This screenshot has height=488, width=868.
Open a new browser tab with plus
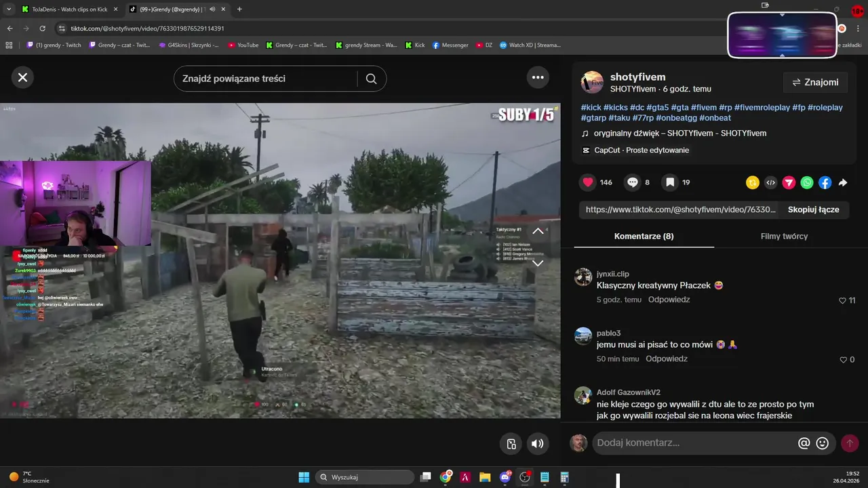coord(239,9)
